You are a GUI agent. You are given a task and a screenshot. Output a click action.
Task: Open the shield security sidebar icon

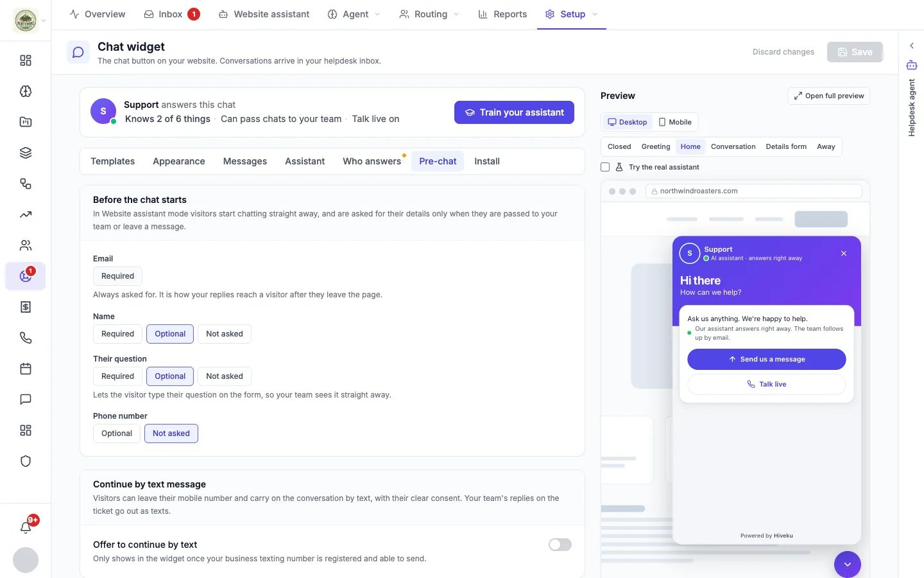point(26,461)
